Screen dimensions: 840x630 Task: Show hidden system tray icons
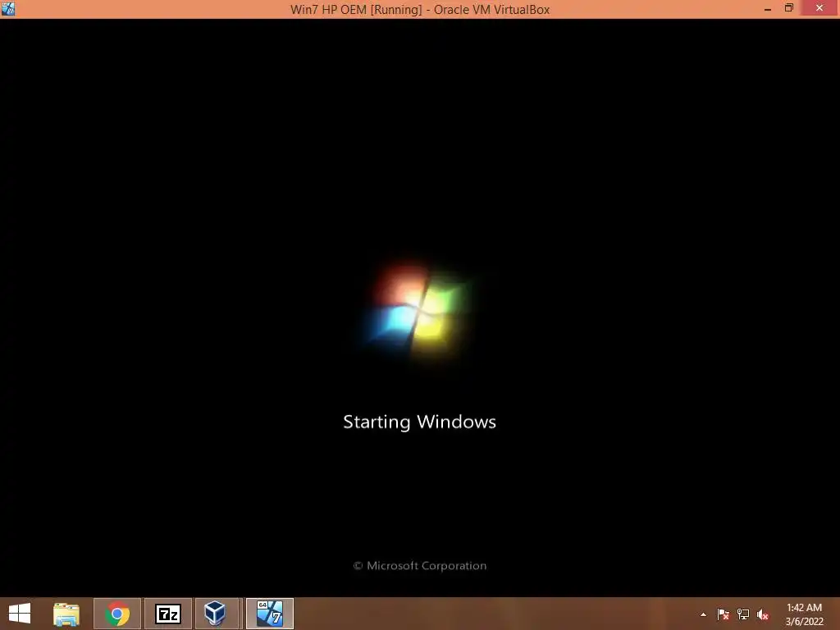[703, 614]
